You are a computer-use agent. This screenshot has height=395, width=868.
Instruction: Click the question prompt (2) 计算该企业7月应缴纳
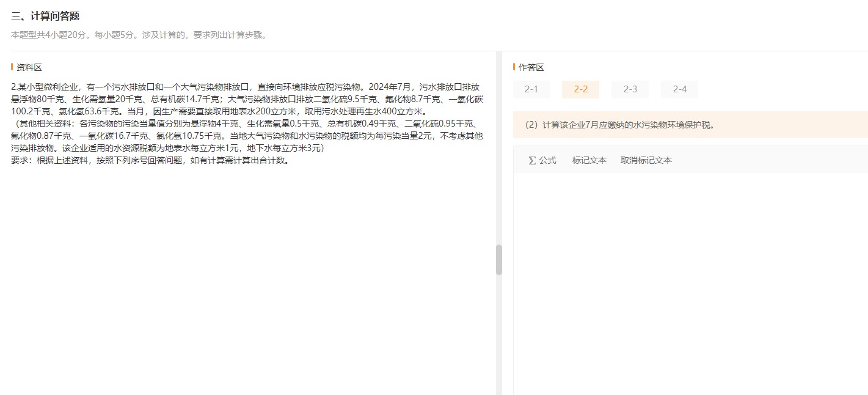click(619, 125)
